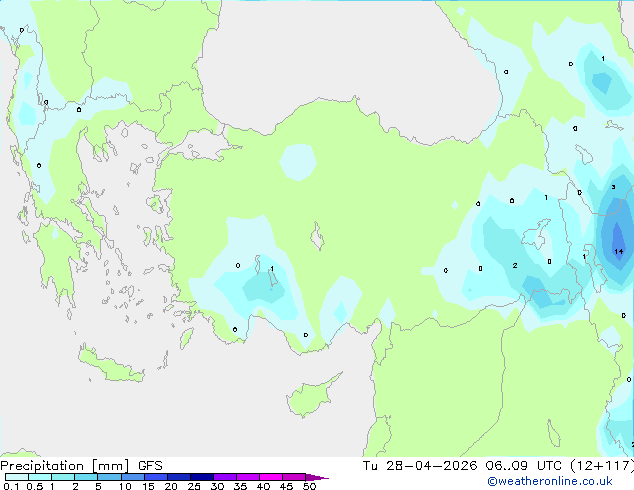Click the 5–10 mm legend swatch
634x490 pixels.
click(110, 477)
